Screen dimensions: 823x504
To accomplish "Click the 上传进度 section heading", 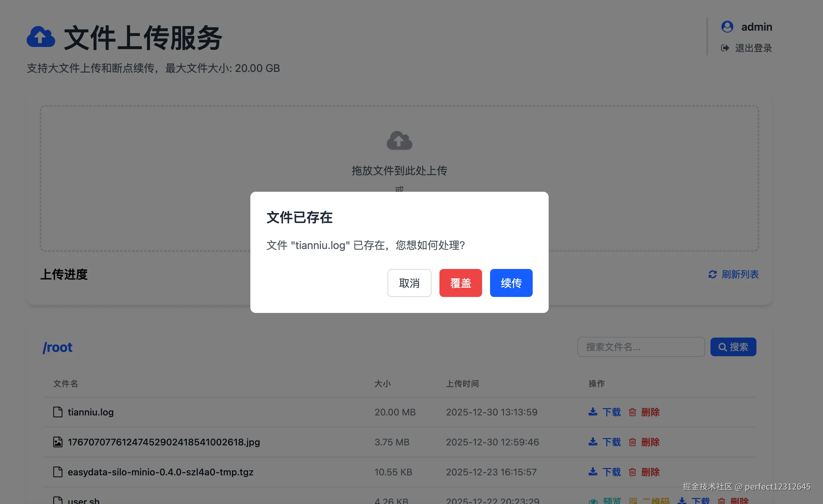I will coord(64,274).
